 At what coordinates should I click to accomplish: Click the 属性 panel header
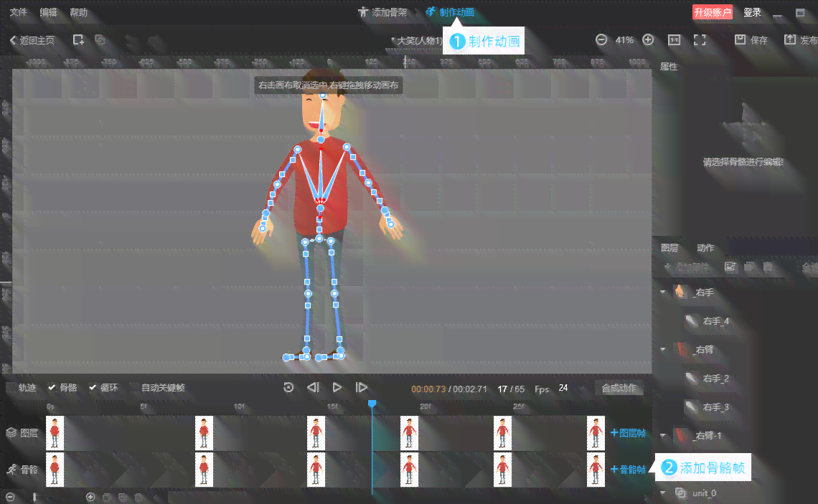pos(669,67)
